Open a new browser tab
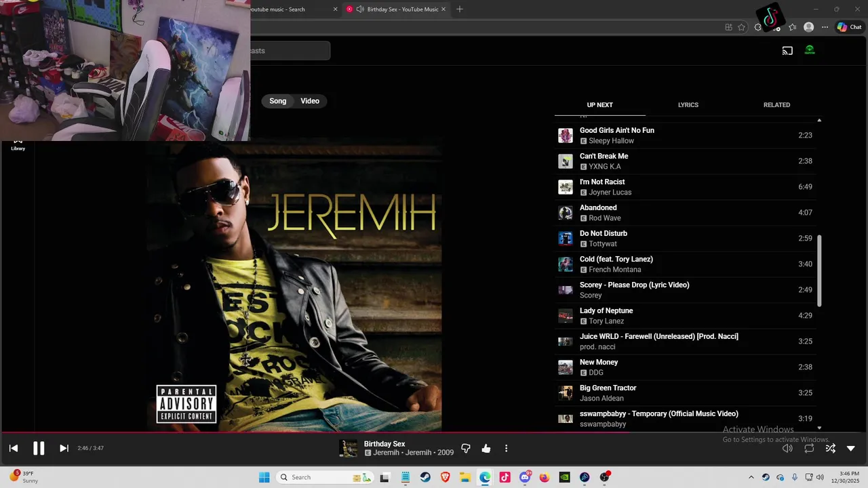868x488 pixels. pyautogui.click(x=460, y=9)
